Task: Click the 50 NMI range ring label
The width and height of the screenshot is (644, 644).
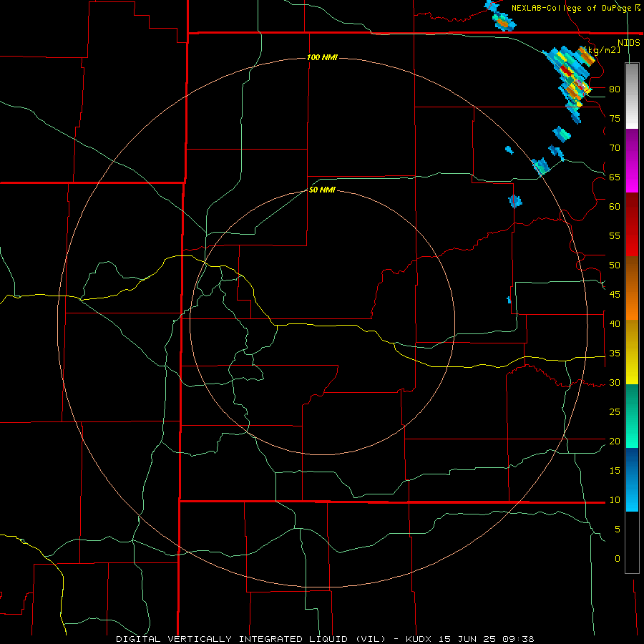Action: tap(322, 190)
